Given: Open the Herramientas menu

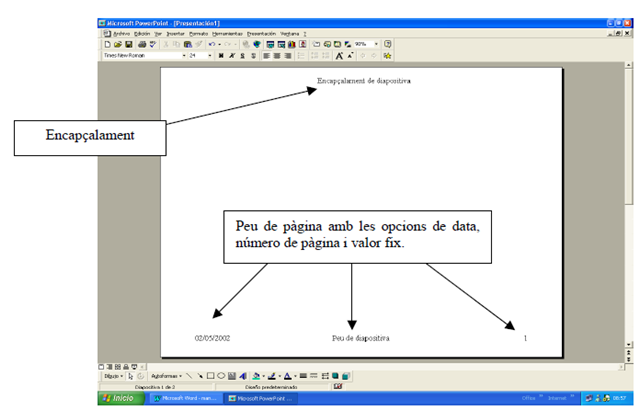Looking at the screenshot, I should 227,34.
